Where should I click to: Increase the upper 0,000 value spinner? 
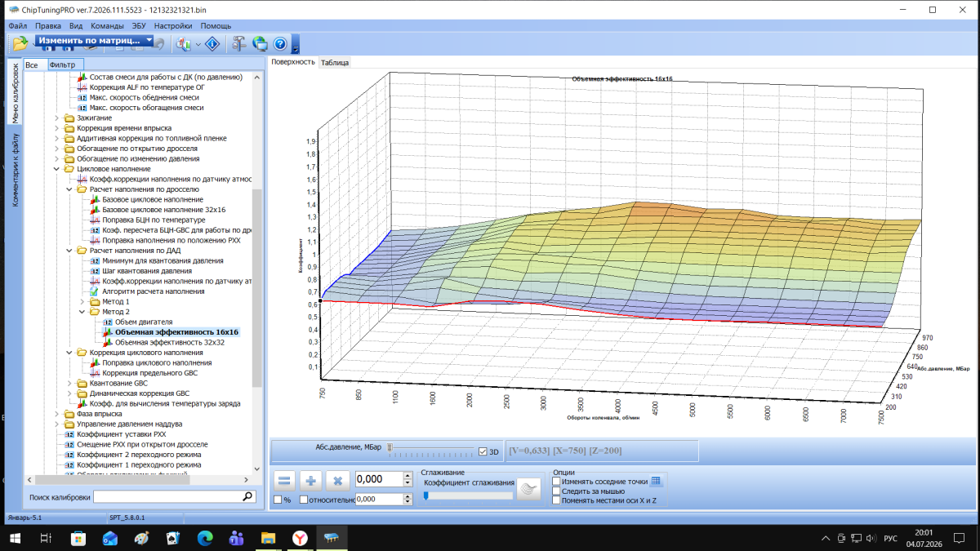coord(407,475)
